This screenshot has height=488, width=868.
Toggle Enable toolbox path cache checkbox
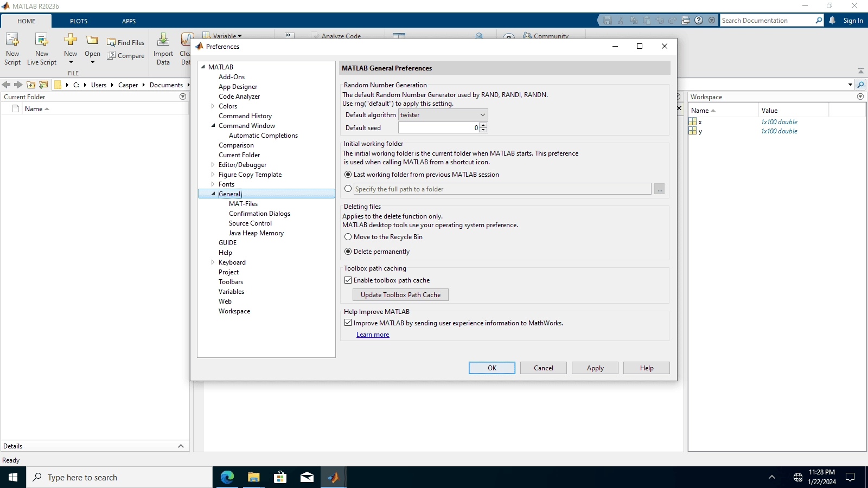click(348, 280)
